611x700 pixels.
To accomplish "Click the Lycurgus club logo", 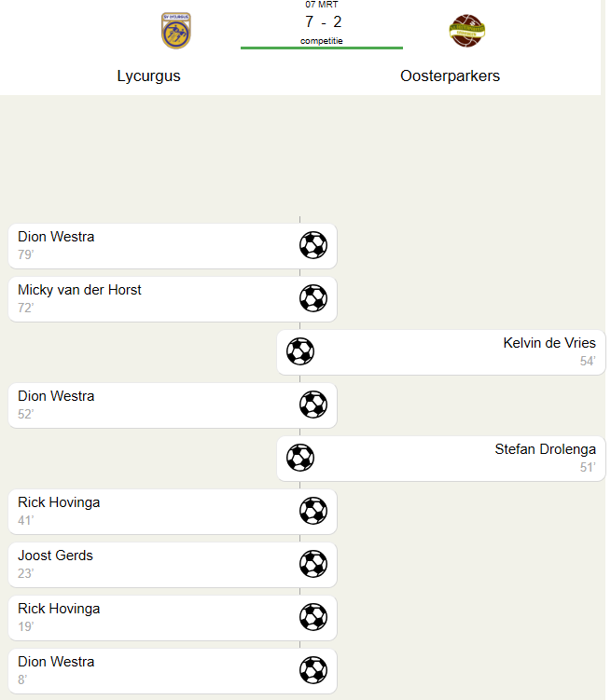I will pyautogui.click(x=176, y=31).
